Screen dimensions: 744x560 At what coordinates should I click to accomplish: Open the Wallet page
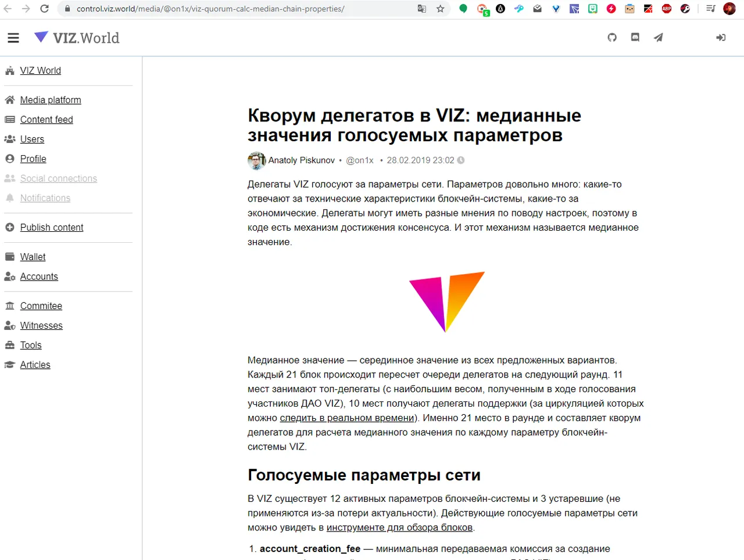pyautogui.click(x=33, y=257)
